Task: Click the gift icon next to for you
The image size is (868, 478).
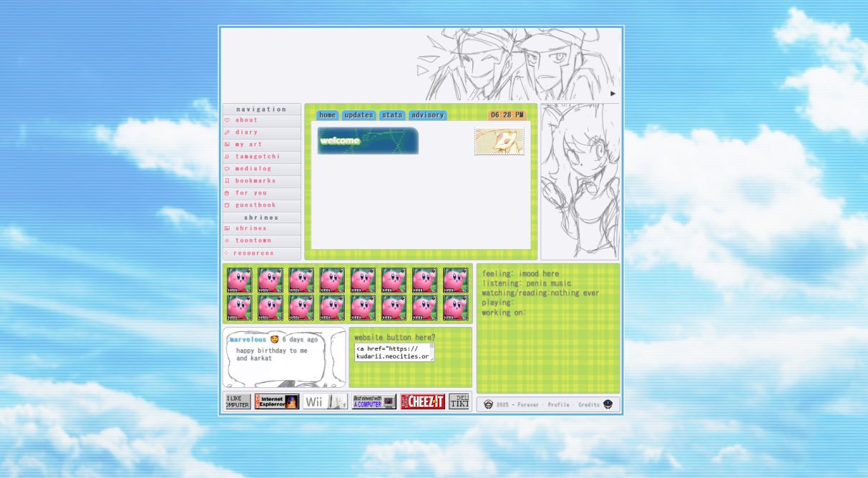Action: pyautogui.click(x=227, y=193)
